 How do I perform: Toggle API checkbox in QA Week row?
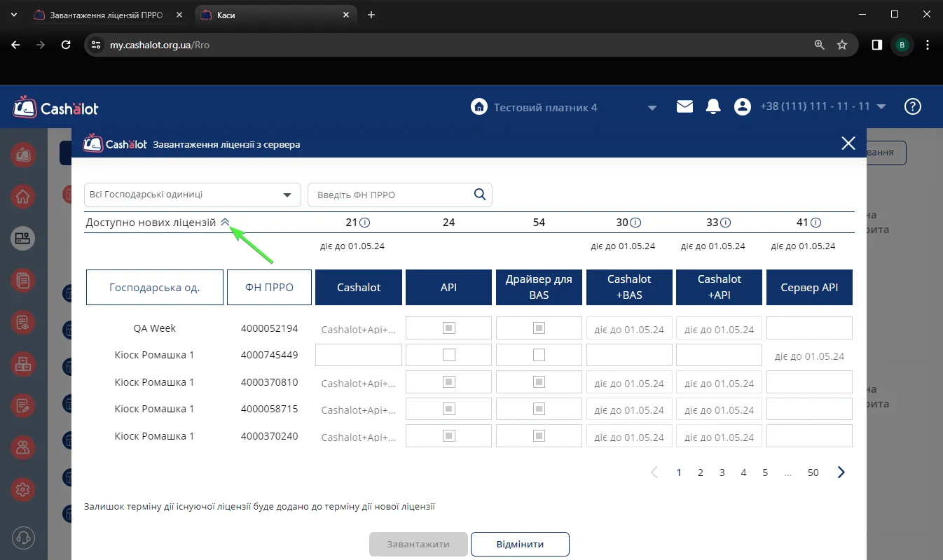(449, 328)
